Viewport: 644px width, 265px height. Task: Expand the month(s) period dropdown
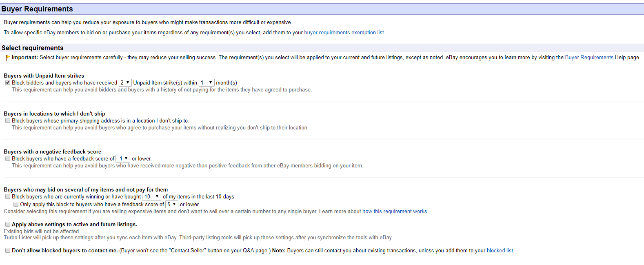point(207,82)
